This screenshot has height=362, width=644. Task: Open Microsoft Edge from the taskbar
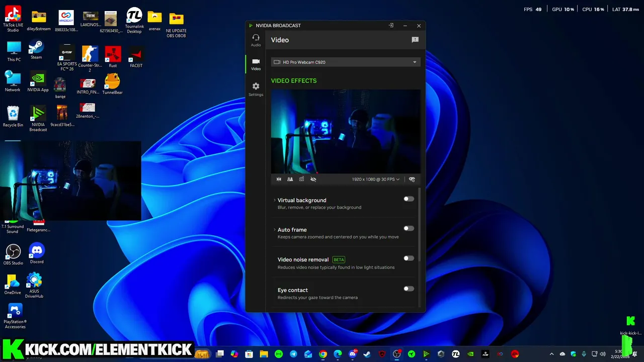tap(338, 354)
